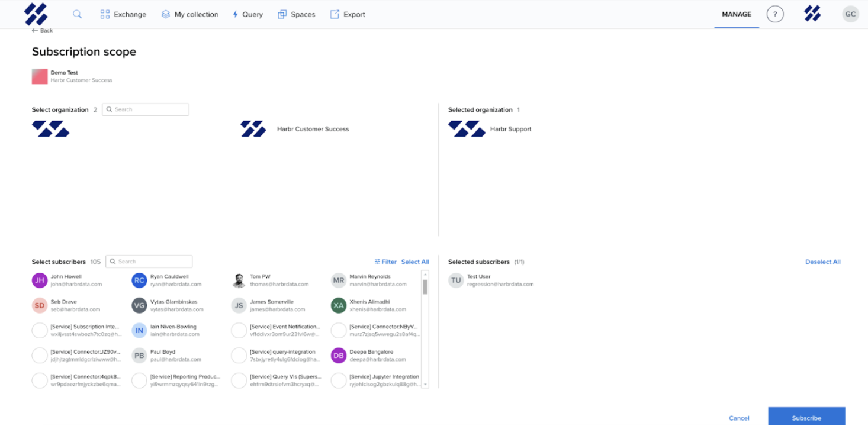868x426 pixels.
Task: Click the Subscribe button
Action: point(806,417)
